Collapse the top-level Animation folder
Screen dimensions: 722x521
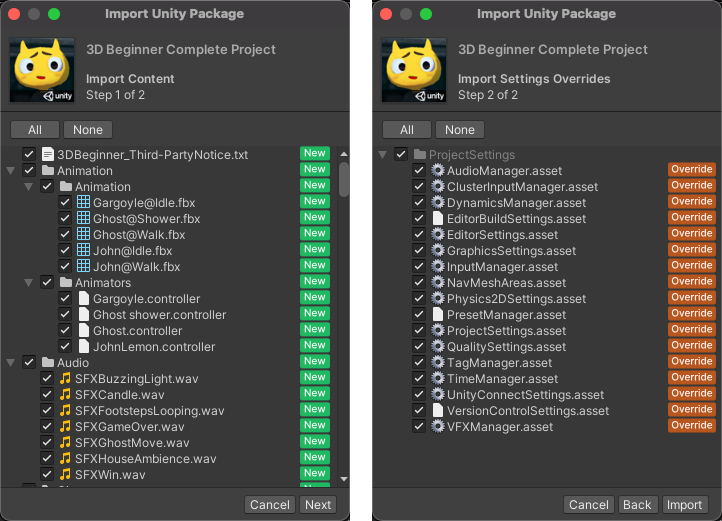(x=11, y=171)
